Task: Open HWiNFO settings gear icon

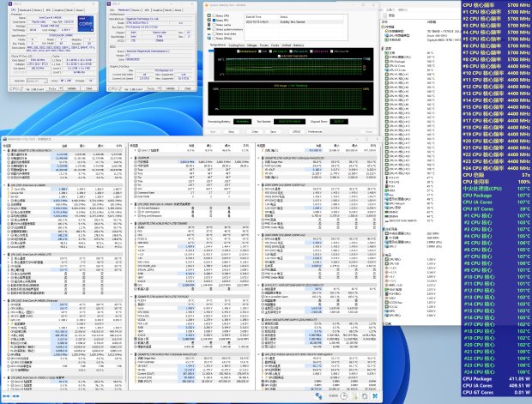Action: pos(365,396)
